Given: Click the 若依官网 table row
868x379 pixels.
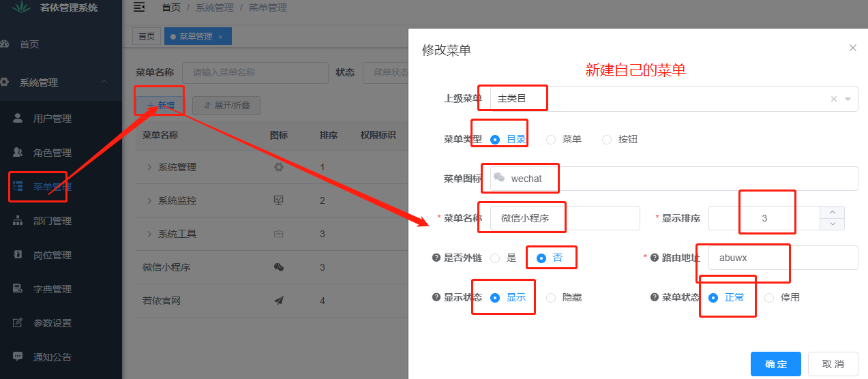Looking at the screenshot, I should [271, 301].
